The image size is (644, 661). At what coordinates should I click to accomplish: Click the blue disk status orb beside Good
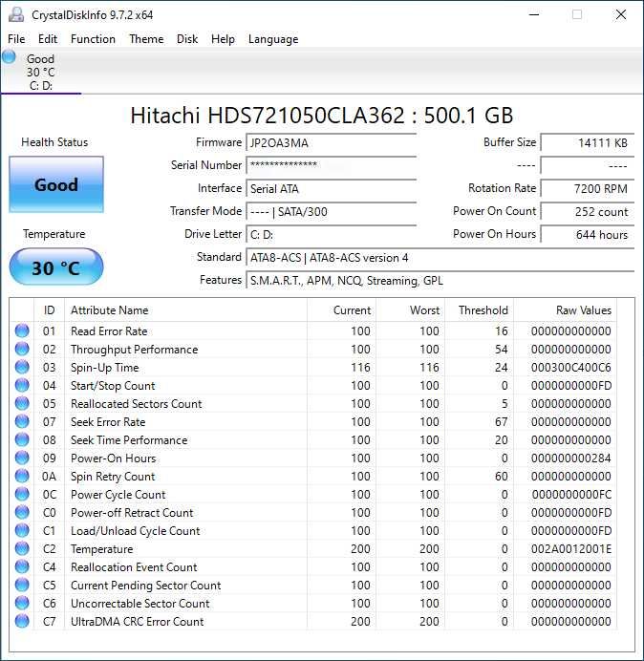pos(9,56)
